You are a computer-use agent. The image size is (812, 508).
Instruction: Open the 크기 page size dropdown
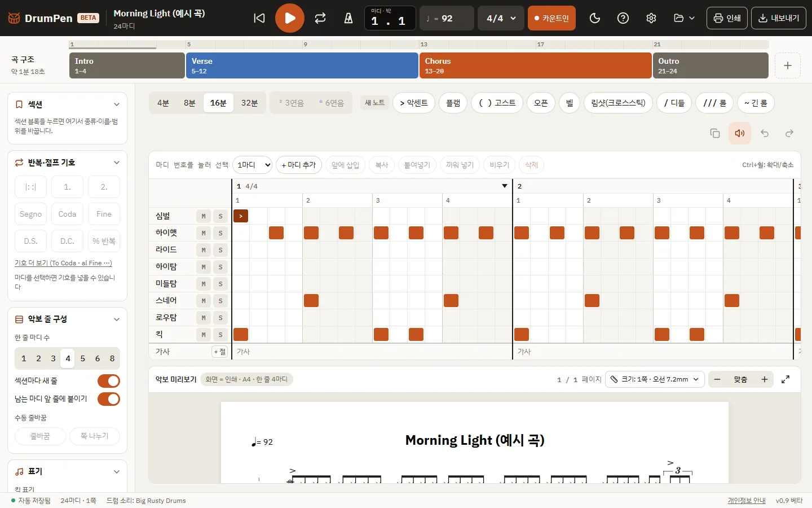pos(654,379)
